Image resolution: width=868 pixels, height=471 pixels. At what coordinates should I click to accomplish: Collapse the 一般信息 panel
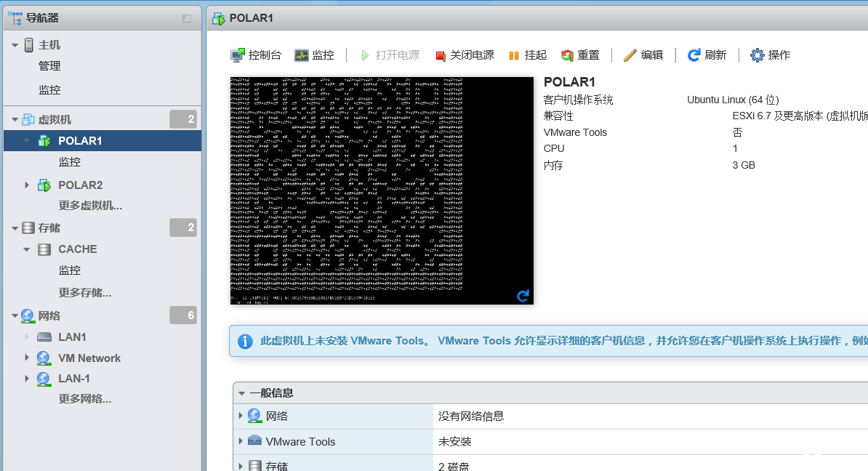(x=241, y=393)
